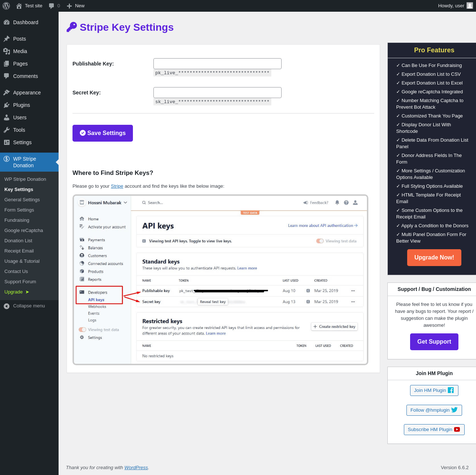Click the 'Version 6.6.2' footer text
The image size is (476, 475).
[x=455, y=468]
